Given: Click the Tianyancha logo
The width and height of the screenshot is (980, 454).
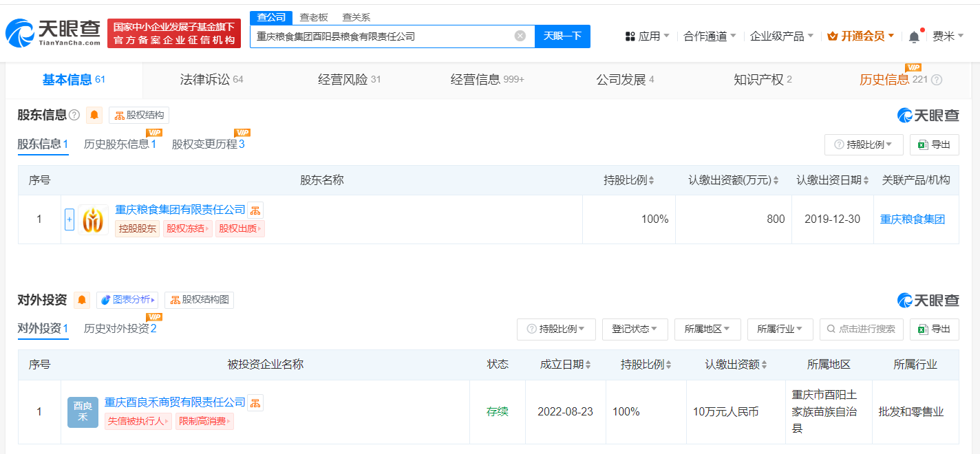Looking at the screenshot, I should click(x=53, y=33).
